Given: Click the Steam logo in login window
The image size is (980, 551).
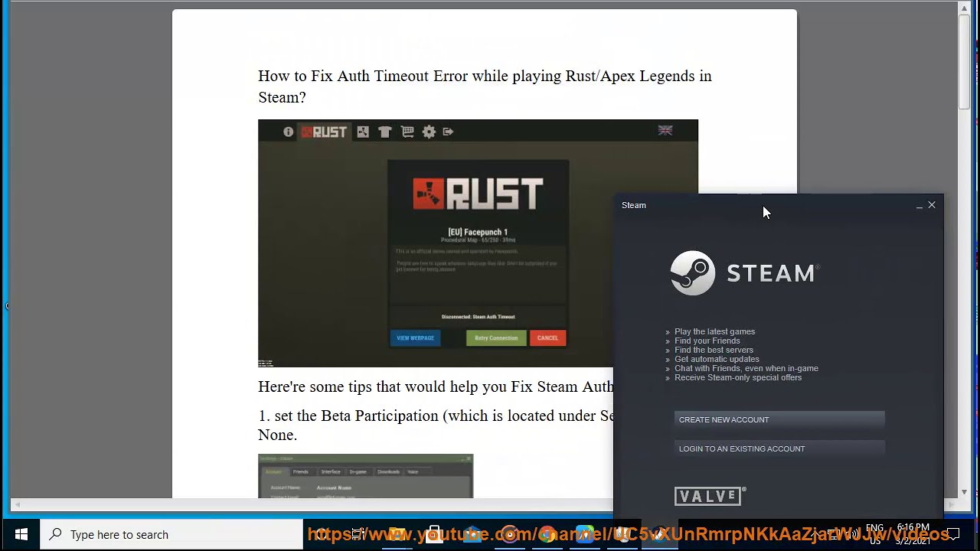Looking at the screenshot, I should (x=745, y=273).
